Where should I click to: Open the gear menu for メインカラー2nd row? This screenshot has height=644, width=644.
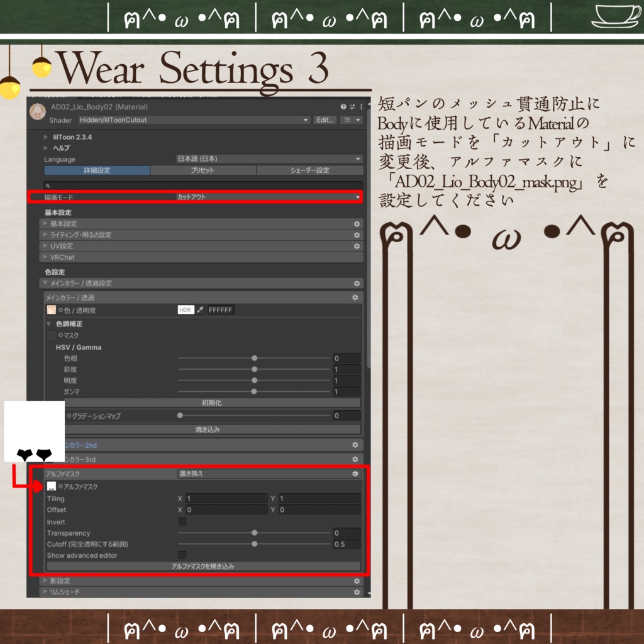(355, 445)
